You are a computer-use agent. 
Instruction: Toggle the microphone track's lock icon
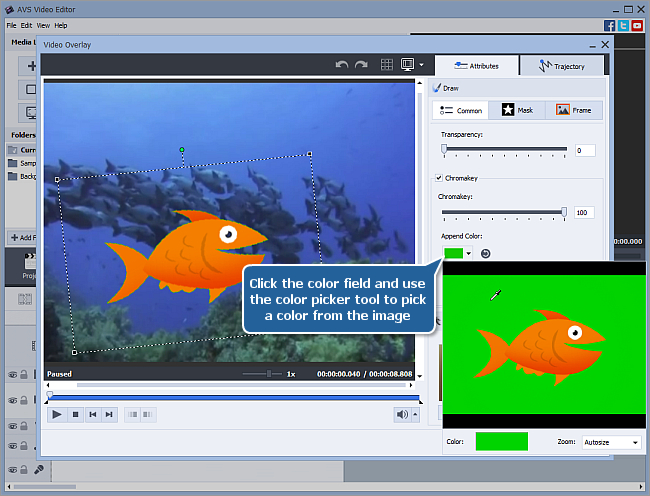[x=24, y=469]
